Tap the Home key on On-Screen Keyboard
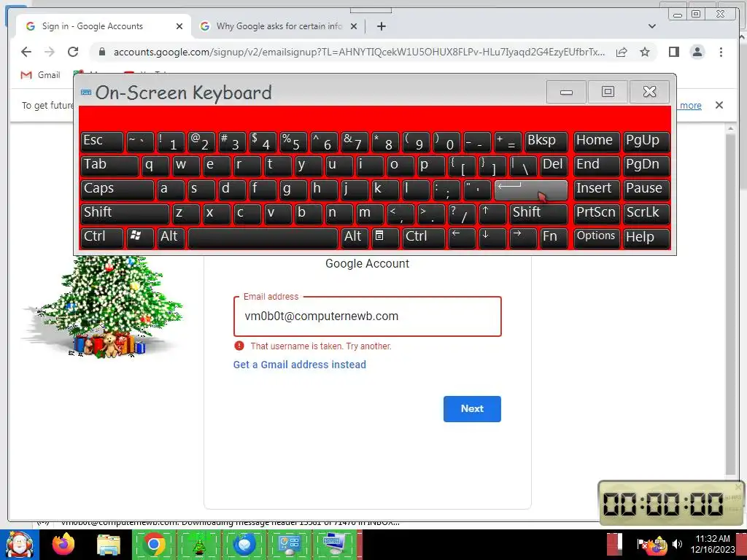 click(597, 141)
